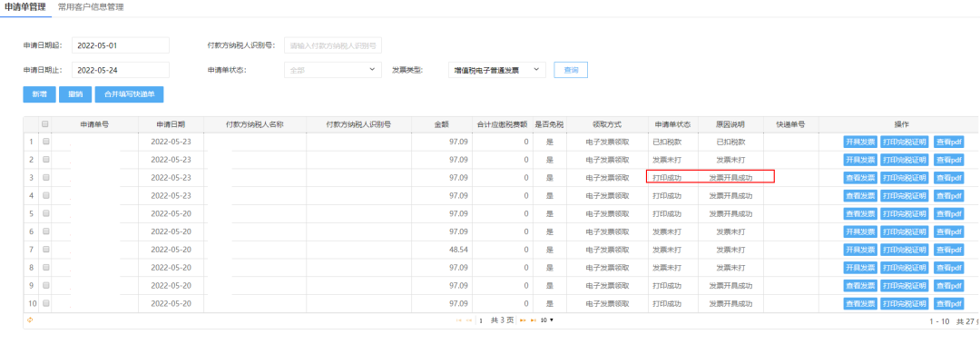Click 查看发票 on row 3
Viewport: 980px width, 354px height.
860,178
